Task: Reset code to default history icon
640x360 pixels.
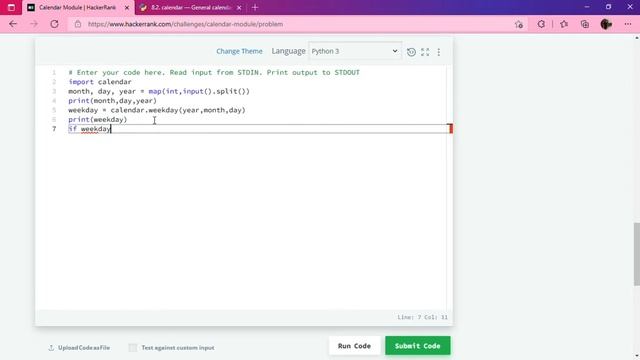Action: (x=411, y=52)
